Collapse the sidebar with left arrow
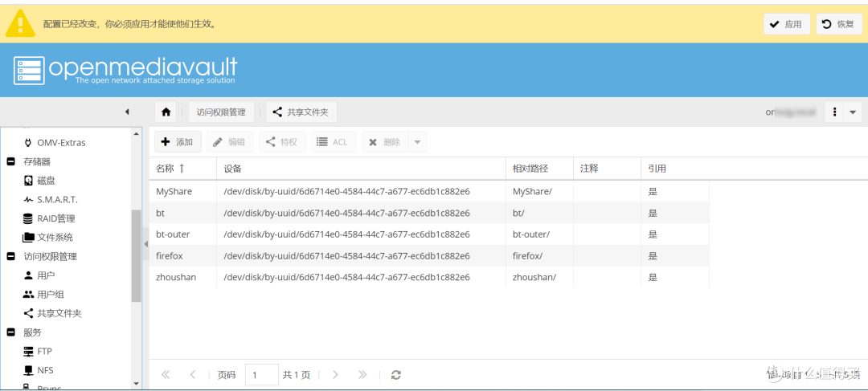 [127, 112]
